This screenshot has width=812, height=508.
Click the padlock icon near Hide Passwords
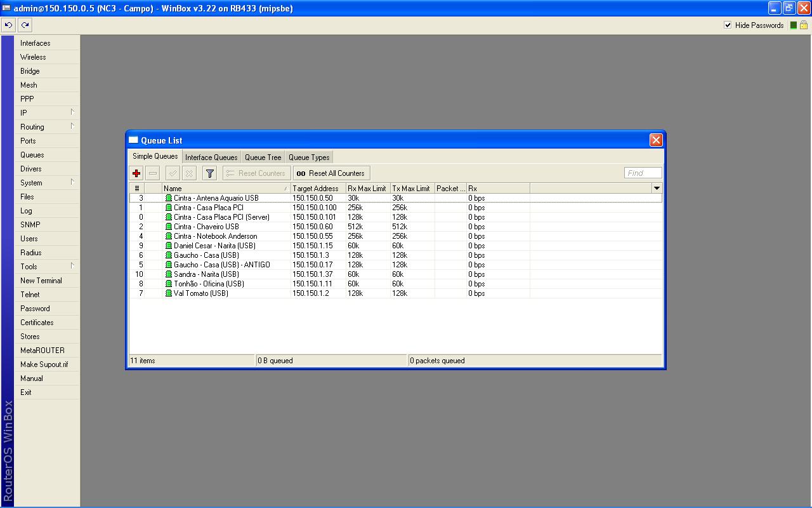click(804, 25)
